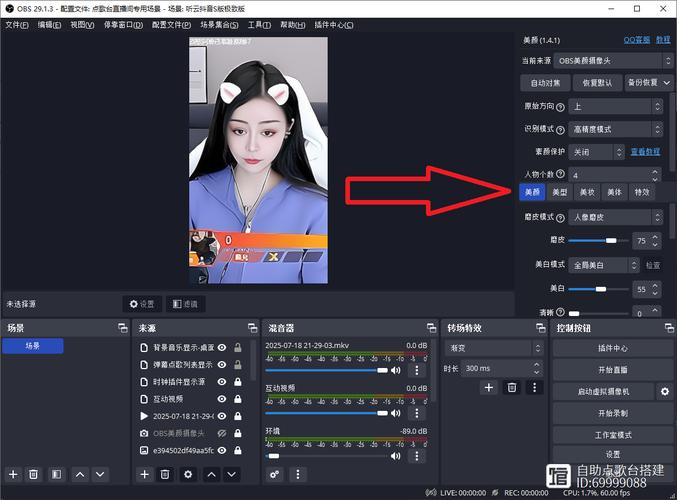Add a new scene with the 场景 panel plus button
This screenshot has width=677, height=500.
tap(13, 475)
